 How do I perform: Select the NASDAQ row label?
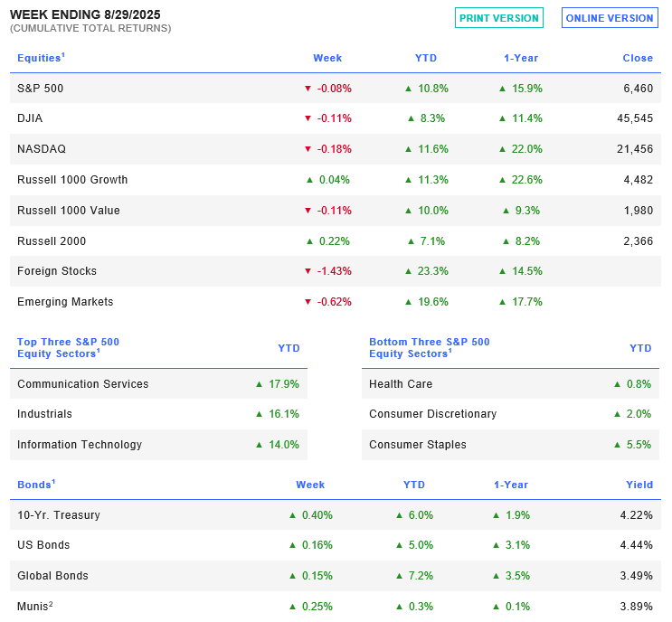click(42, 149)
